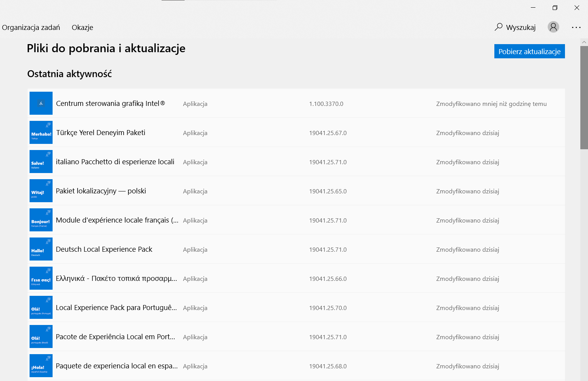Viewport: 588px width, 381px height.
Task: Open the Ελληνικά local experience pack entry
Action: click(x=296, y=278)
